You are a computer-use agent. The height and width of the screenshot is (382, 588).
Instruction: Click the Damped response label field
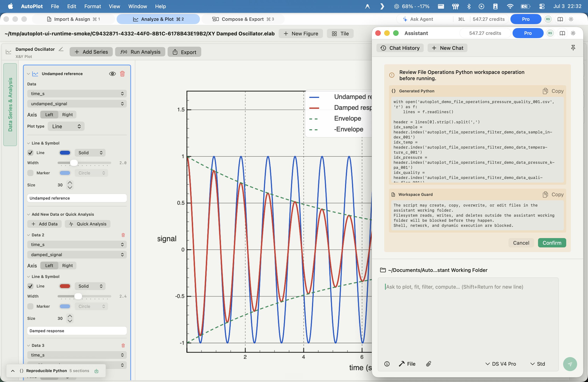(77, 331)
